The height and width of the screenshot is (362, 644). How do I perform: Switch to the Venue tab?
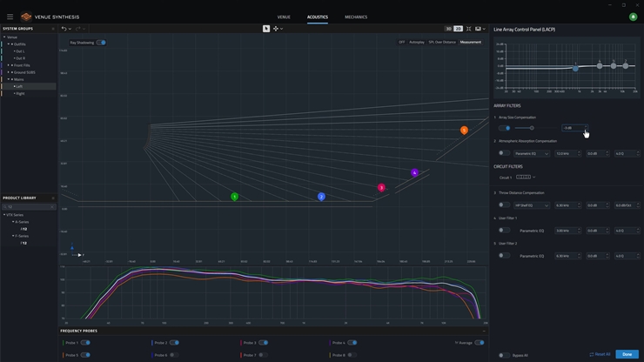[284, 17]
